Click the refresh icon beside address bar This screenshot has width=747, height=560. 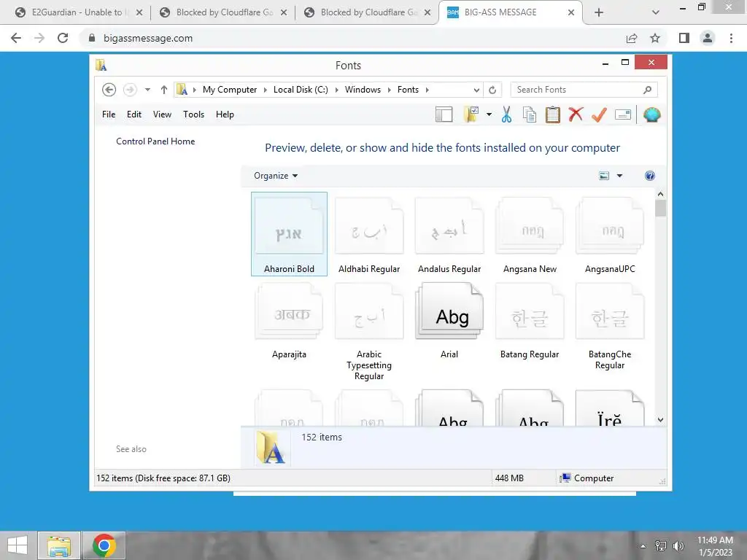pyautogui.click(x=492, y=90)
